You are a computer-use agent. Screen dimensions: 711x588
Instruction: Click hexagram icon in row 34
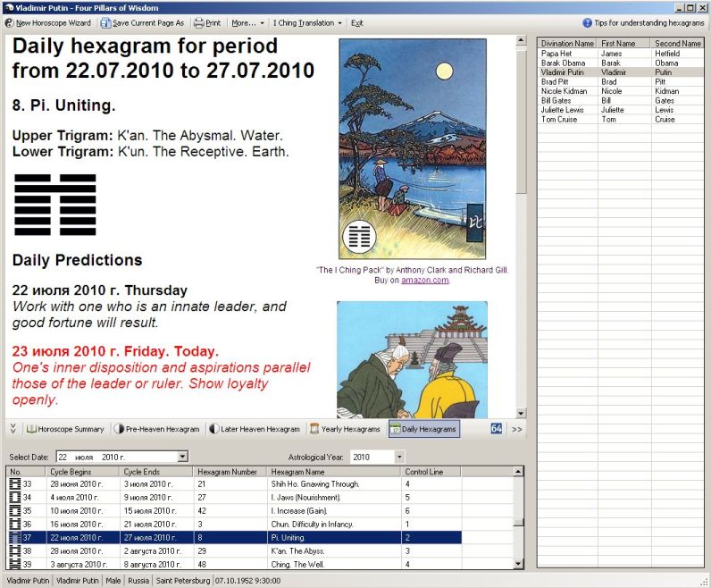tap(15, 497)
